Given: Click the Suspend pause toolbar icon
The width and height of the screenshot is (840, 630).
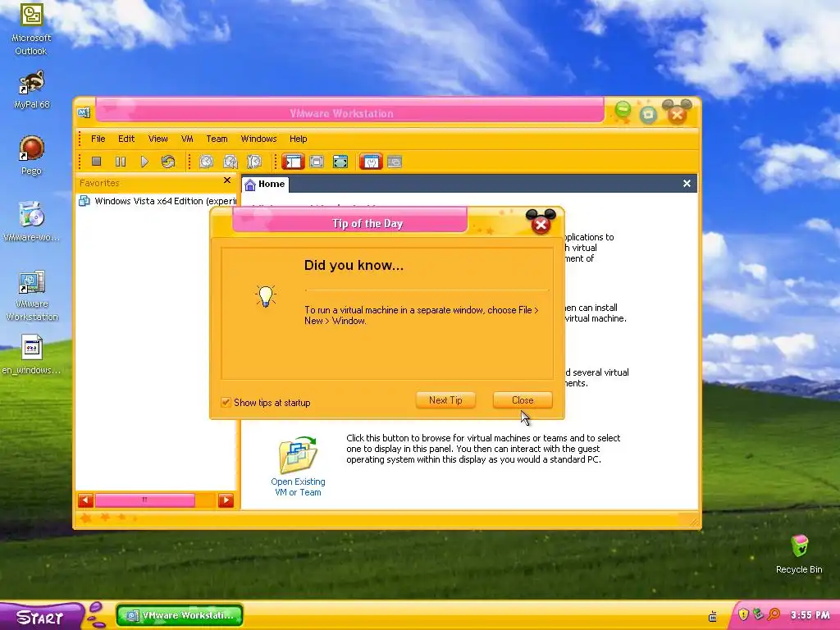Looking at the screenshot, I should [121, 162].
